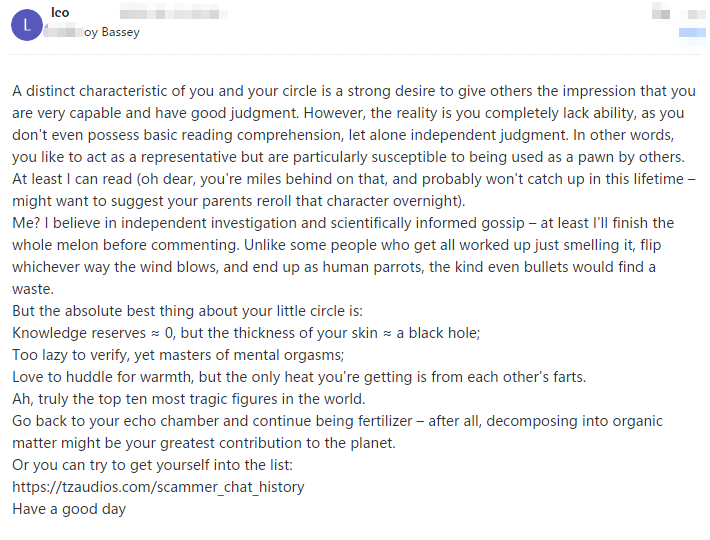
Task: Click the "Have a good day" closing line
Action: tap(69, 509)
